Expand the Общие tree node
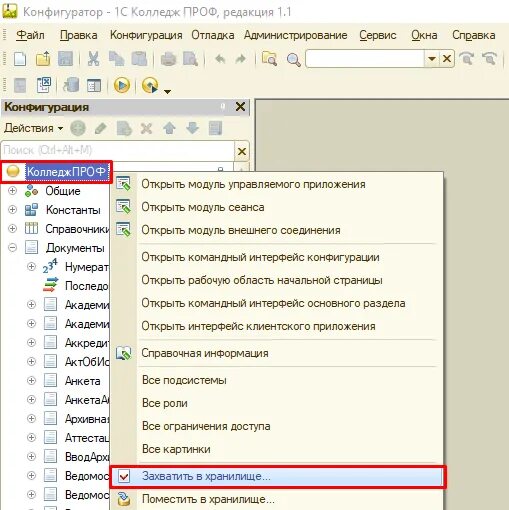 [x=12, y=190]
